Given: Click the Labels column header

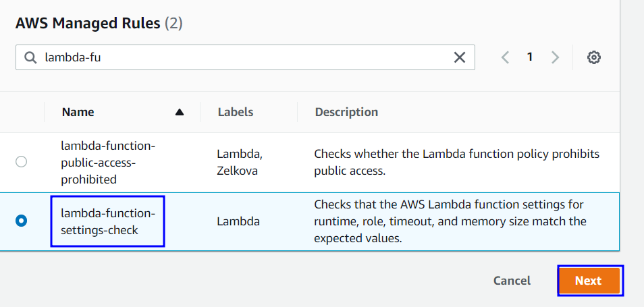Looking at the screenshot, I should (x=235, y=112).
